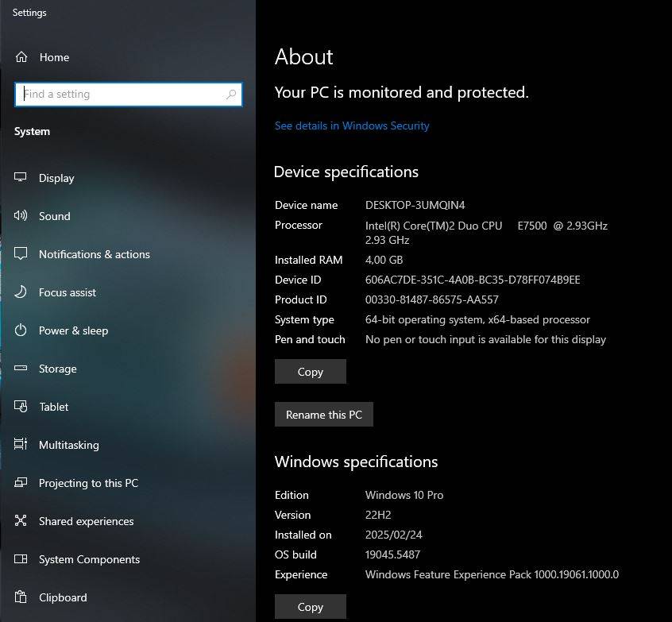Copy the Windows specifications
This screenshot has width=672, height=622.
pos(310,606)
